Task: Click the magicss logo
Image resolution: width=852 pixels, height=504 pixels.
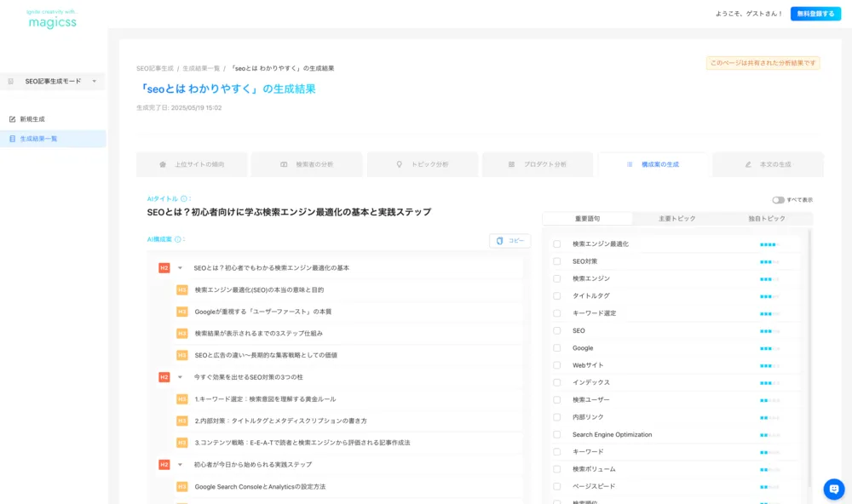Action: 52,19
